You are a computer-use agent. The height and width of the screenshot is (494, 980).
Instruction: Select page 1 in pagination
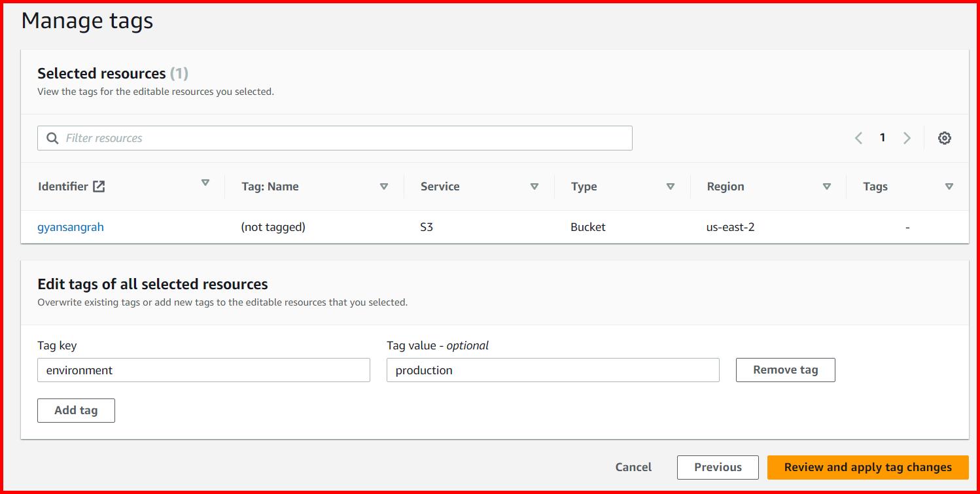tap(883, 138)
